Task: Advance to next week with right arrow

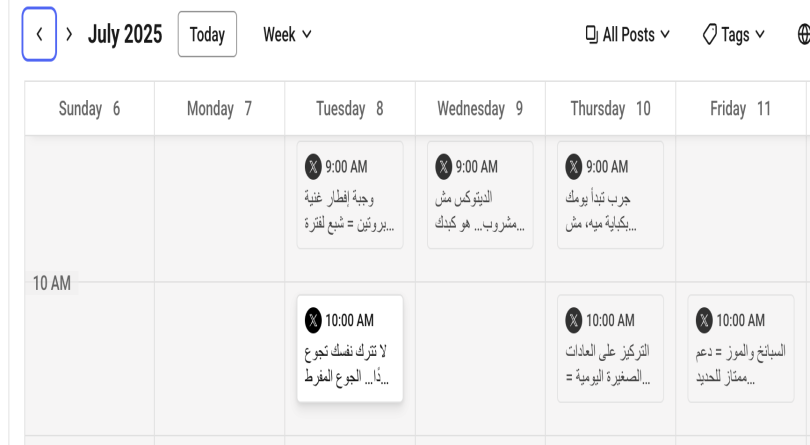Action: [x=69, y=34]
